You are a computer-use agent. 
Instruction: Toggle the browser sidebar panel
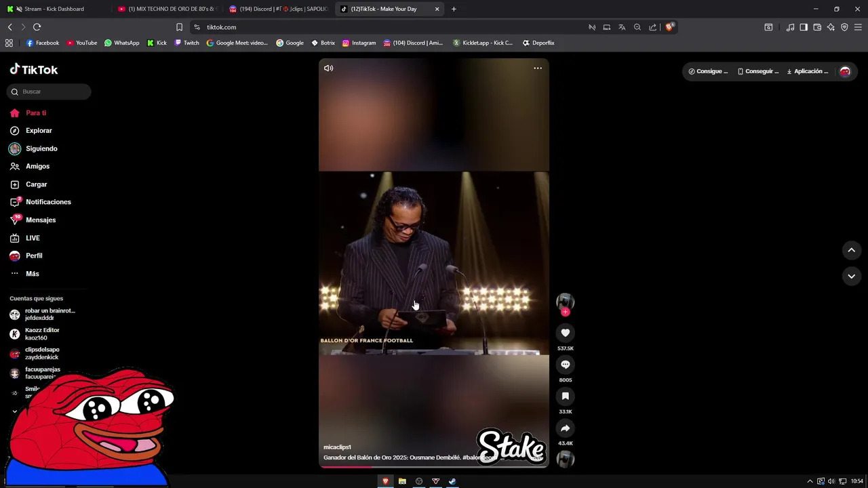point(804,27)
